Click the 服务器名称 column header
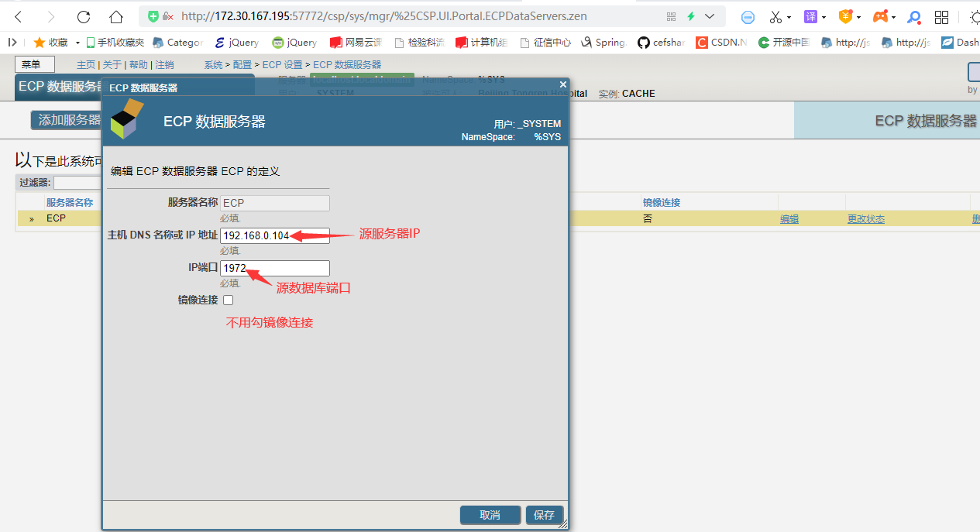Image resolution: width=980 pixels, height=532 pixels. pyautogui.click(x=70, y=203)
